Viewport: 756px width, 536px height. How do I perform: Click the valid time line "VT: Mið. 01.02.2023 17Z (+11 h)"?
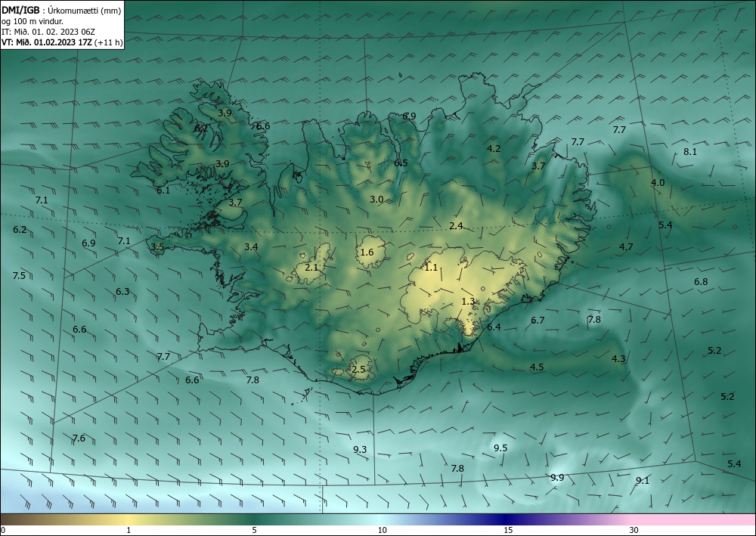pos(62,42)
